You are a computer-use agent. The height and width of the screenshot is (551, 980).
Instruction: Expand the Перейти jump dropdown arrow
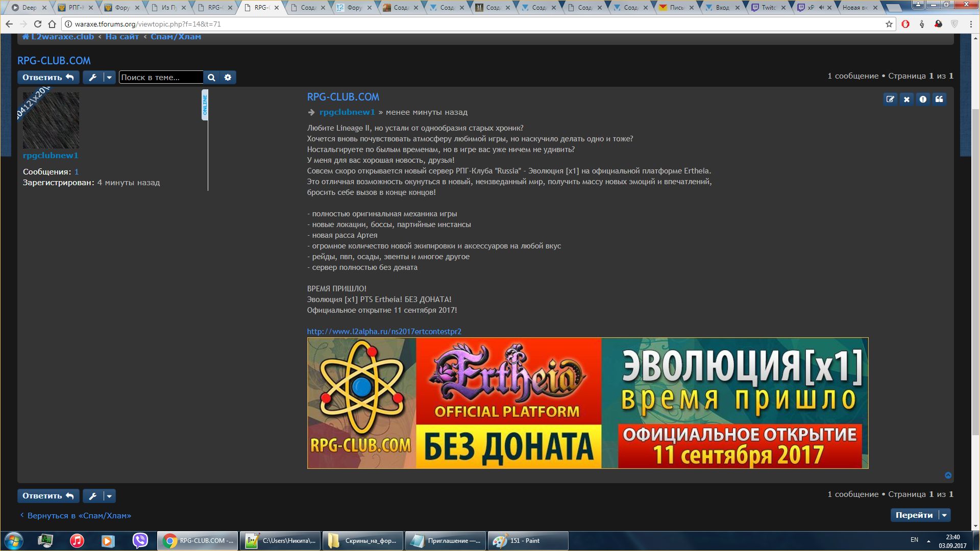click(x=944, y=515)
